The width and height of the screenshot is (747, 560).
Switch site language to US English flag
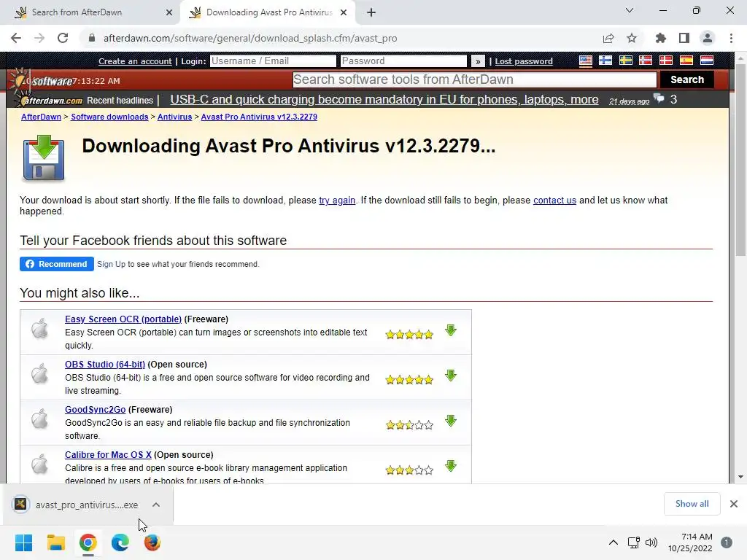coord(586,61)
